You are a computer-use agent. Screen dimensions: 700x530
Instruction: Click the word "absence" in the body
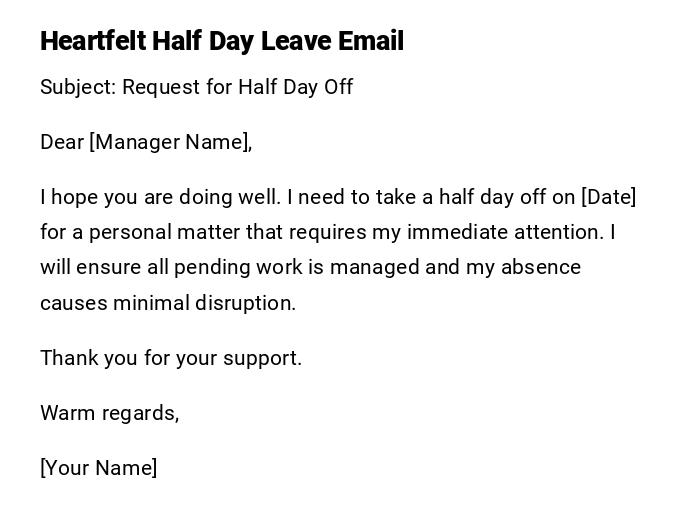(543, 267)
